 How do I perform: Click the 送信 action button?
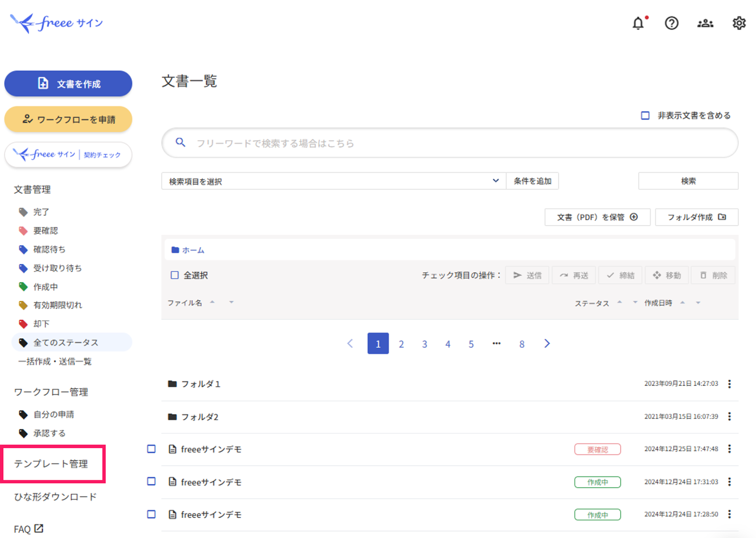point(527,275)
